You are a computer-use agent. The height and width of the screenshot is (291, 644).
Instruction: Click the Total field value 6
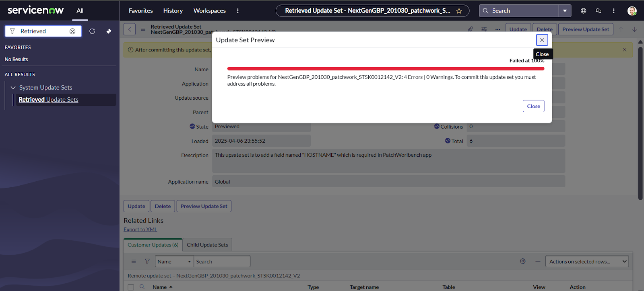pyautogui.click(x=516, y=141)
